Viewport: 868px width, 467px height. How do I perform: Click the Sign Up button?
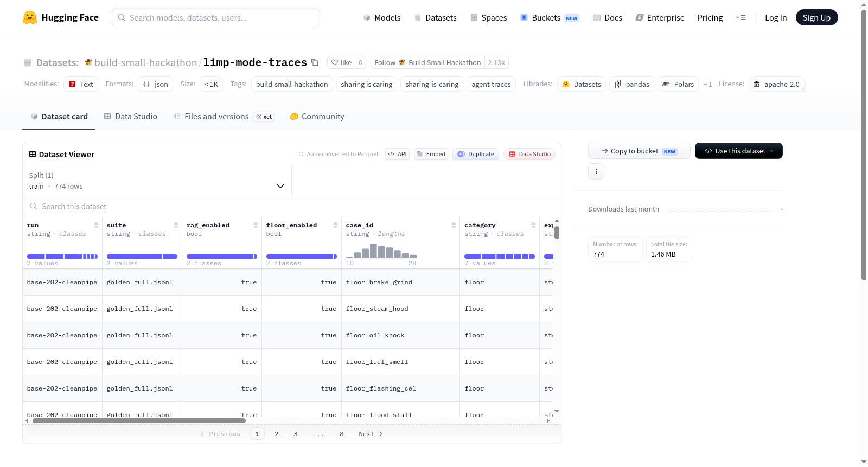click(817, 17)
